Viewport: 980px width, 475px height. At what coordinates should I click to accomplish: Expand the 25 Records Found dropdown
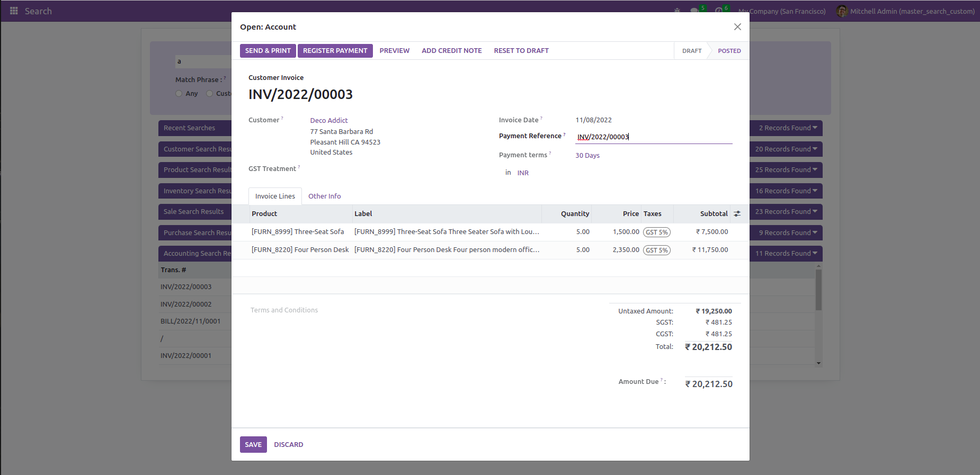click(786, 170)
